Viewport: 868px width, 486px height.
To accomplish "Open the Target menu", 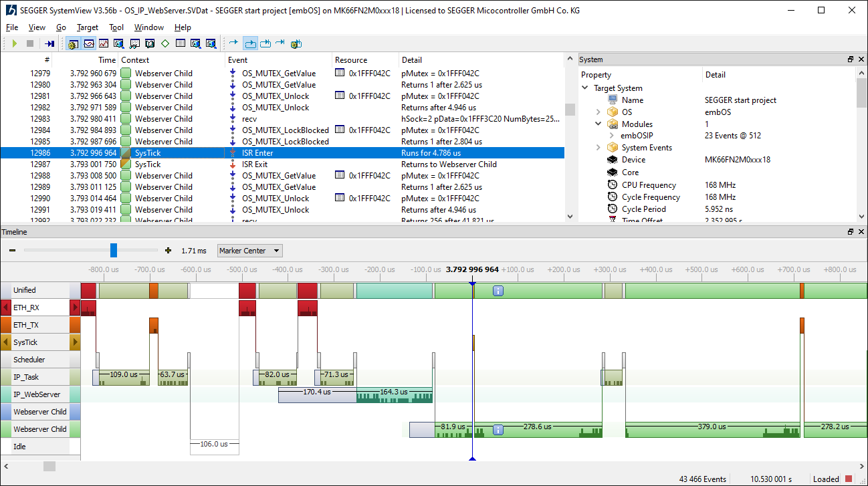I will pyautogui.click(x=87, y=27).
